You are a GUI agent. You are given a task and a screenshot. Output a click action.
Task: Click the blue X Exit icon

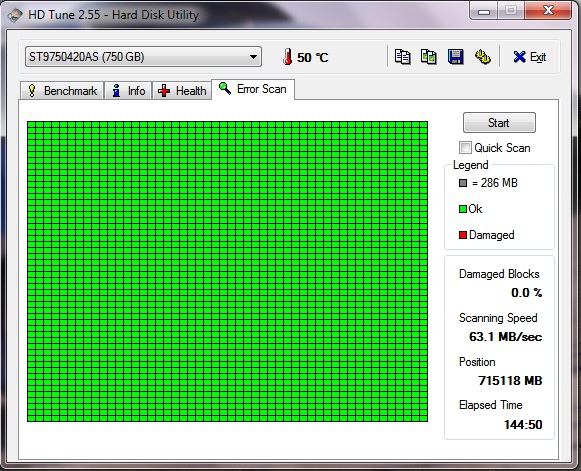coord(519,57)
